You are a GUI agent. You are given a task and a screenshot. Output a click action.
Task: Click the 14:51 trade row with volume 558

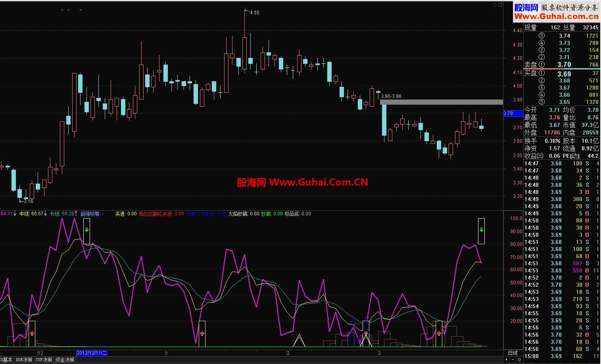[562, 270]
